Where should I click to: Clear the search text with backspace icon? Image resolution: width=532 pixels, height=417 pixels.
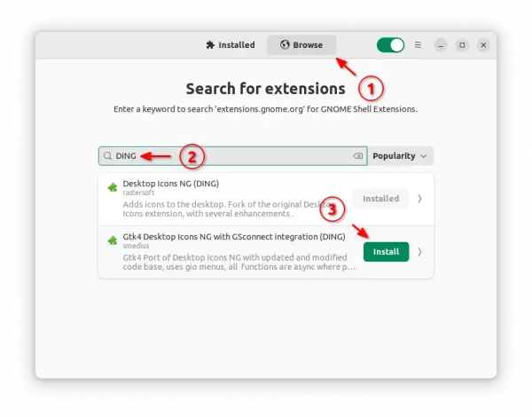(358, 156)
